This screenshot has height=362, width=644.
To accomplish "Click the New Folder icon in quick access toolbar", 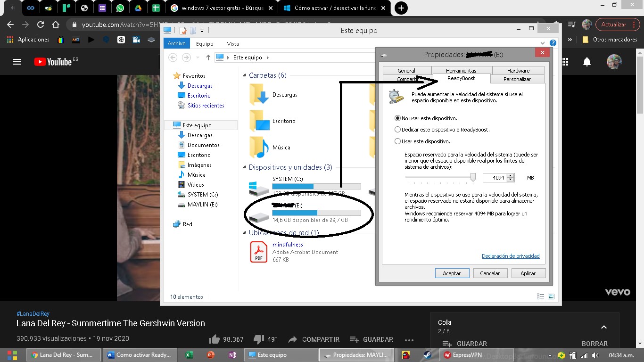I will (x=193, y=30).
